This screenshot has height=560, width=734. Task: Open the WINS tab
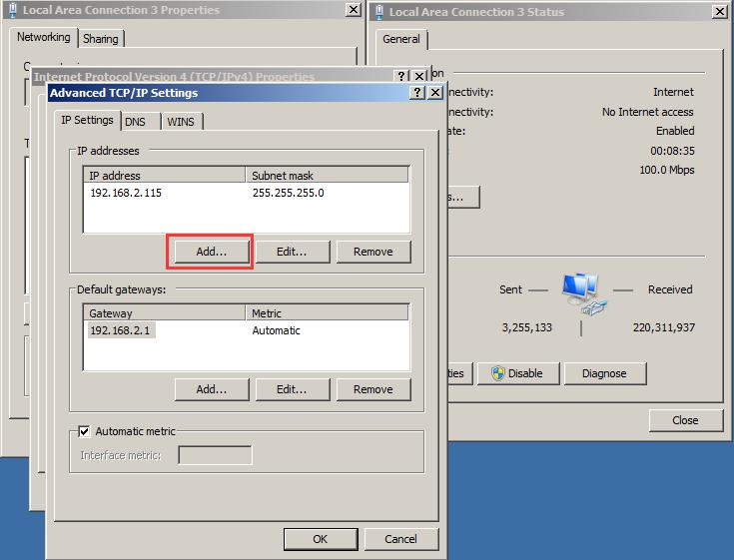pyautogui.click(x=181, y=121)
